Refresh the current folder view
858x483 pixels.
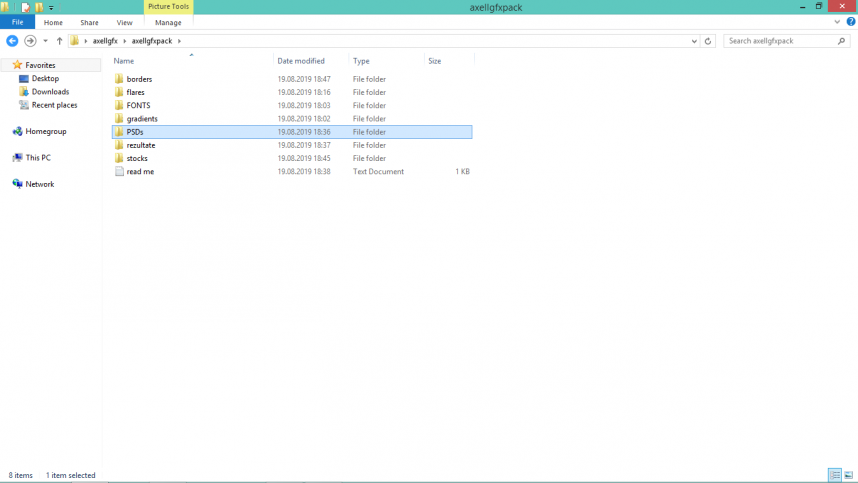tap(708, 41)
